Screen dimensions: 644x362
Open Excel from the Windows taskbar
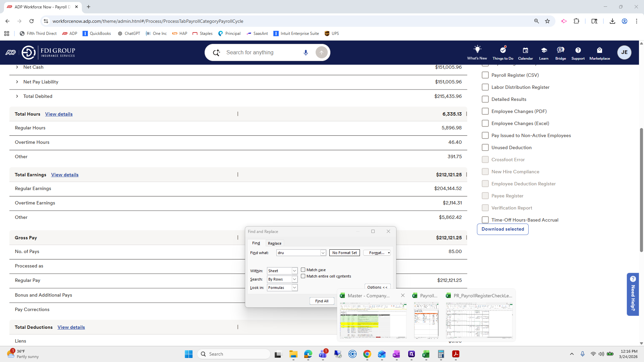(426, 354)
